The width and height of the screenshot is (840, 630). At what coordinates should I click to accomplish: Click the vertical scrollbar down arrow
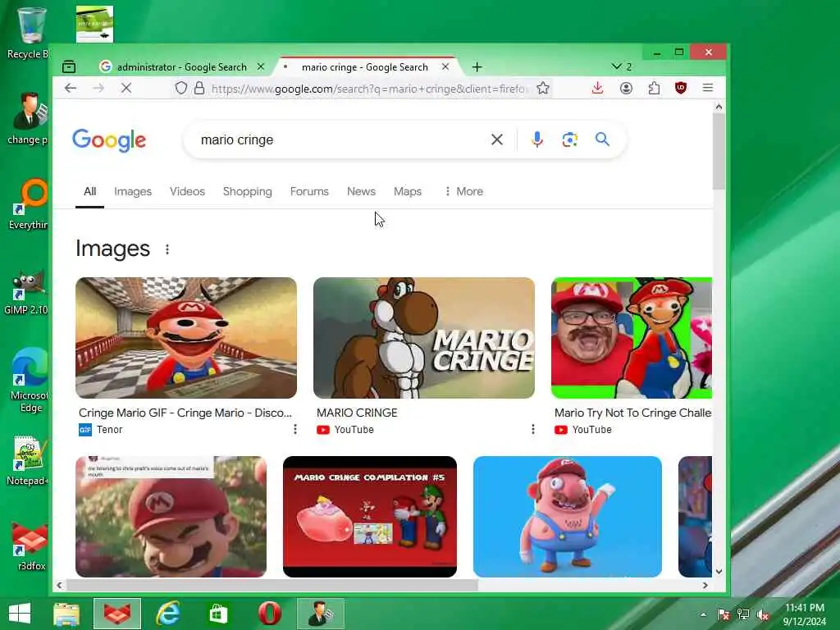719,572
